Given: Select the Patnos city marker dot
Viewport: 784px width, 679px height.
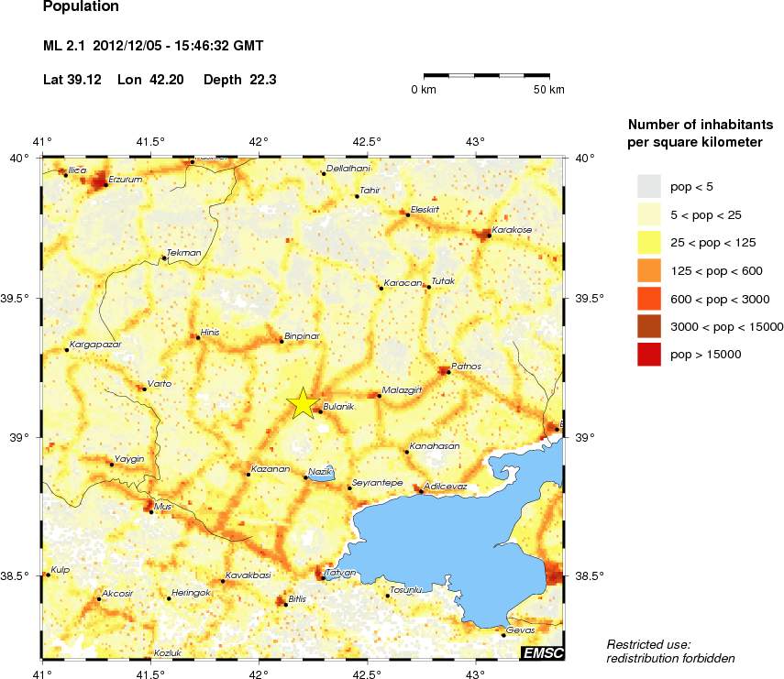Looking at the screenshot, I should pyautogui.click(x=448, y=372).
